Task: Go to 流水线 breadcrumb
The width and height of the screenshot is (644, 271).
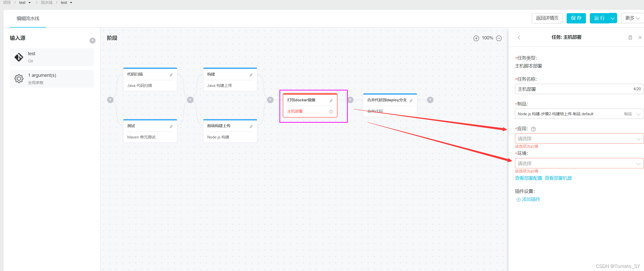Action: click(x=46, y=3)
